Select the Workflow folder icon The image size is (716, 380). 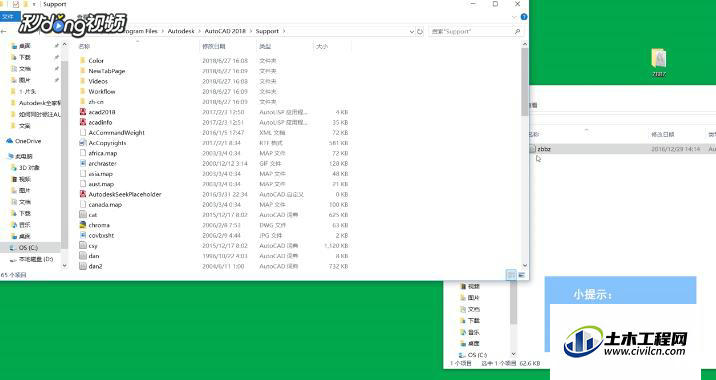coord(83,91)
